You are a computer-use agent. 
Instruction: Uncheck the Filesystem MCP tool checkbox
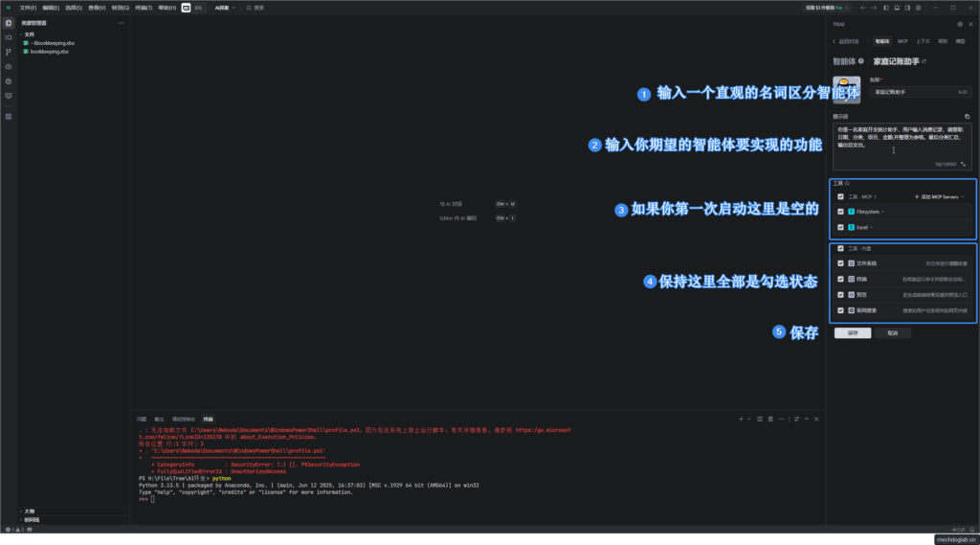click(x=840, y=211)
